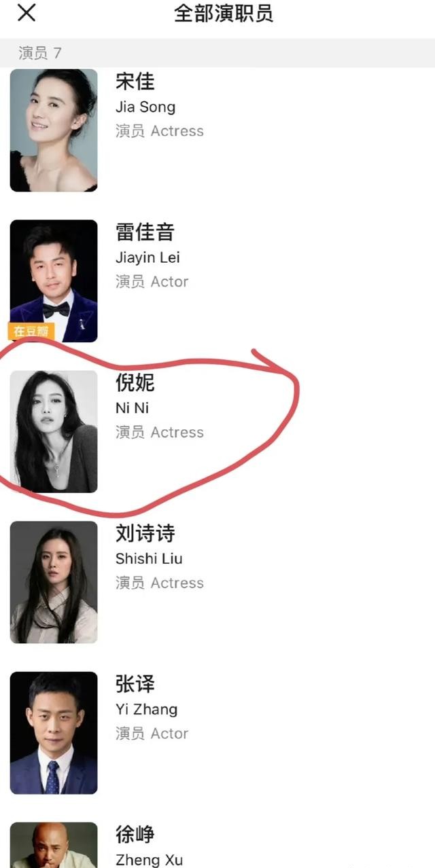Open Jia Song's profile photo
Image resolution: width=435 pixels, height=868 pixels.
tap(54, 130)
